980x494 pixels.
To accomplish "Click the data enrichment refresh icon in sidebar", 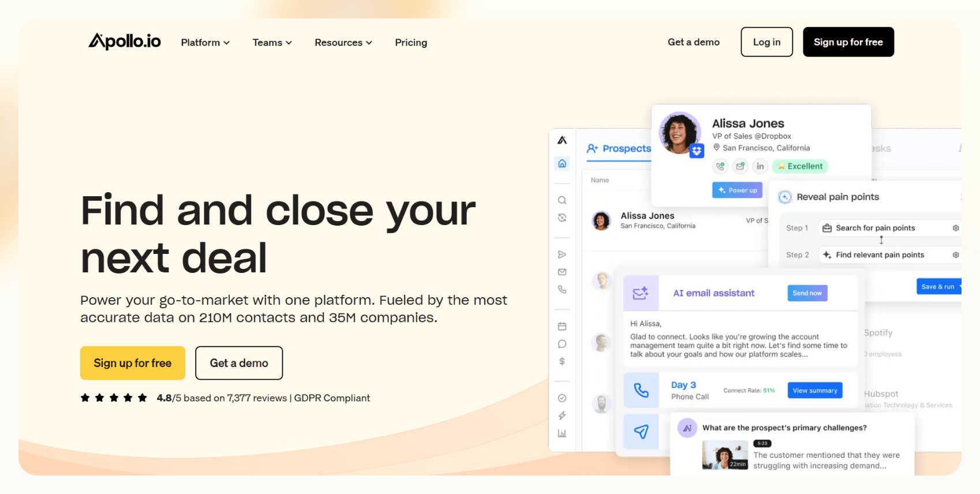I will coord(562,218).
